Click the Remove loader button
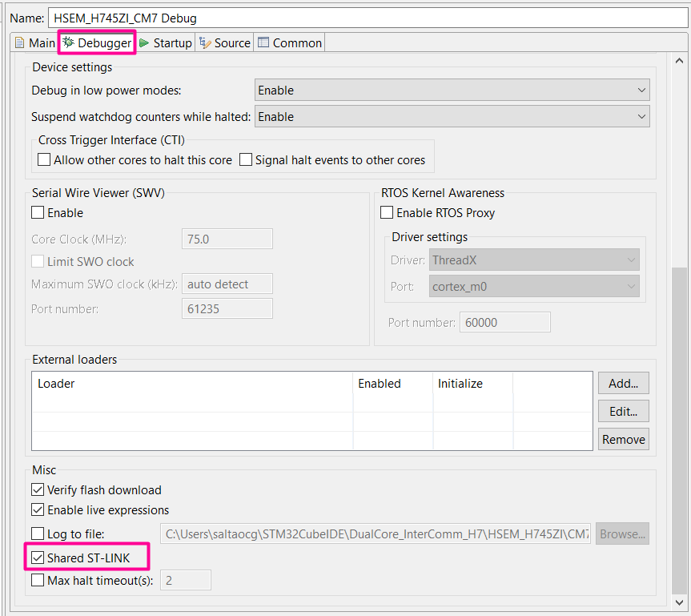This screenshot has width=691, height=616. coord(623,439)
